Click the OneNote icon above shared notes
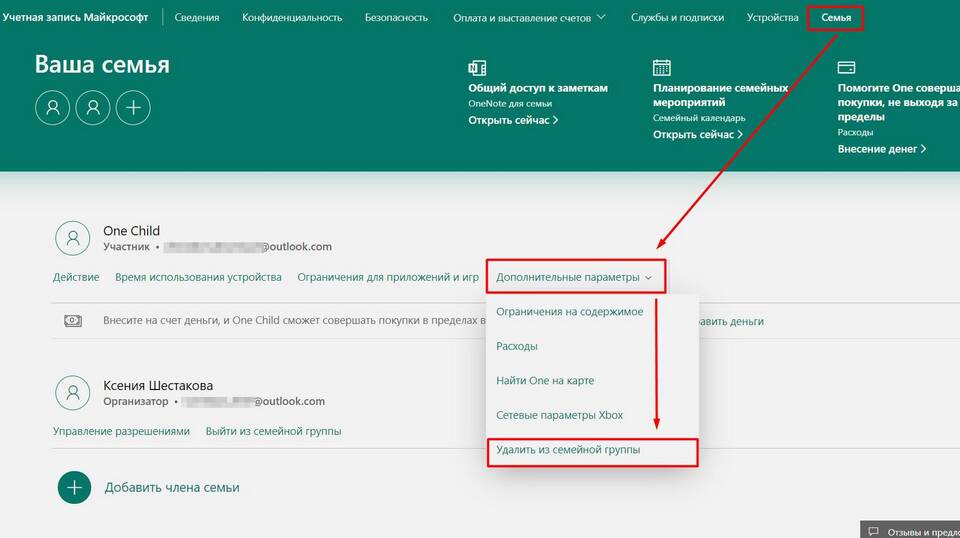This screenshot has width=960, height=538. click(477, 67)
